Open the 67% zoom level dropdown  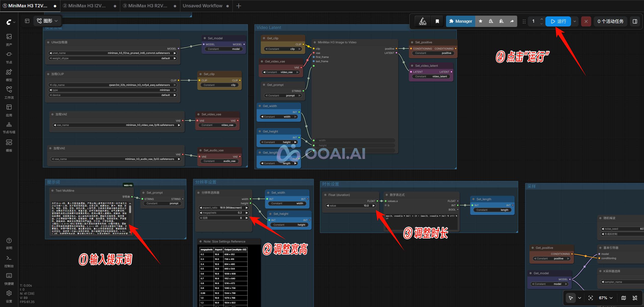[606, 298]
